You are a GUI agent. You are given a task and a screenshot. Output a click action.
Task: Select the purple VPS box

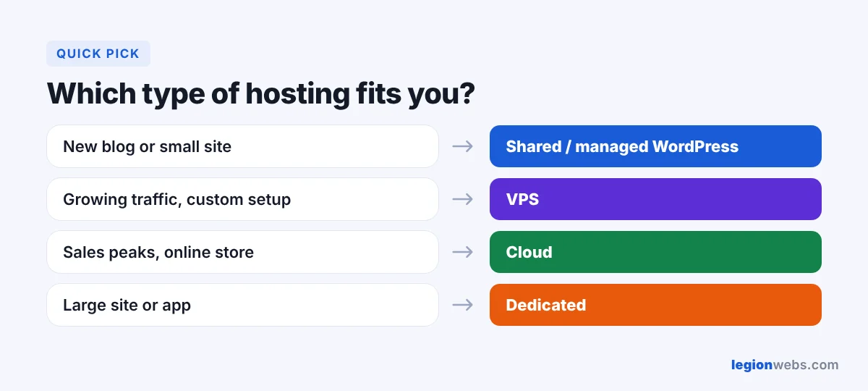(655, 199)
